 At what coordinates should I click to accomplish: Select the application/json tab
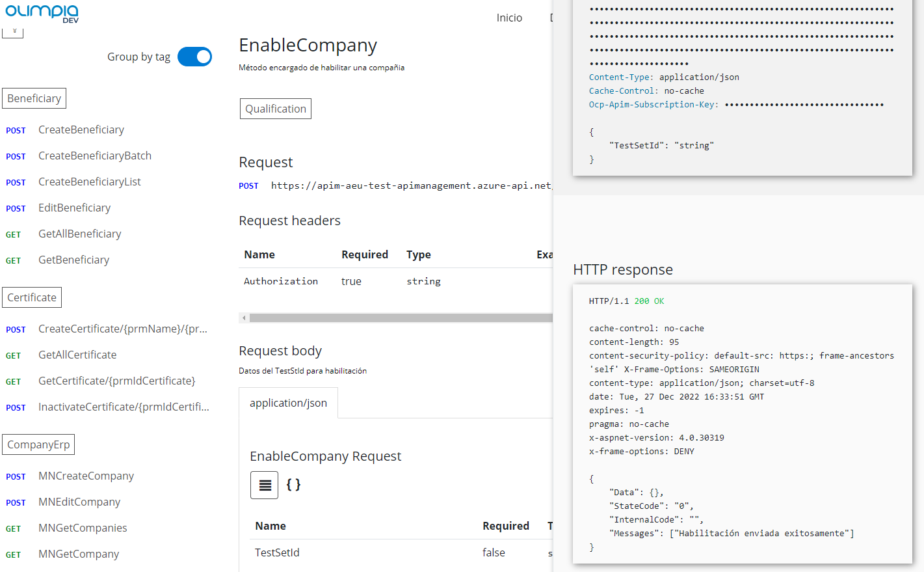click(x=288, y=403)
